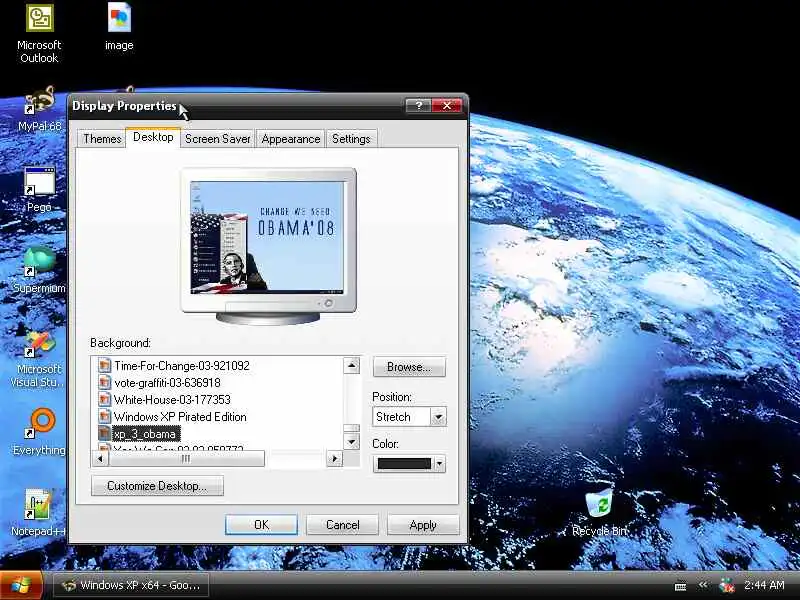Open the Windows XP x64 taskbar window button

[x=131, y=585]
